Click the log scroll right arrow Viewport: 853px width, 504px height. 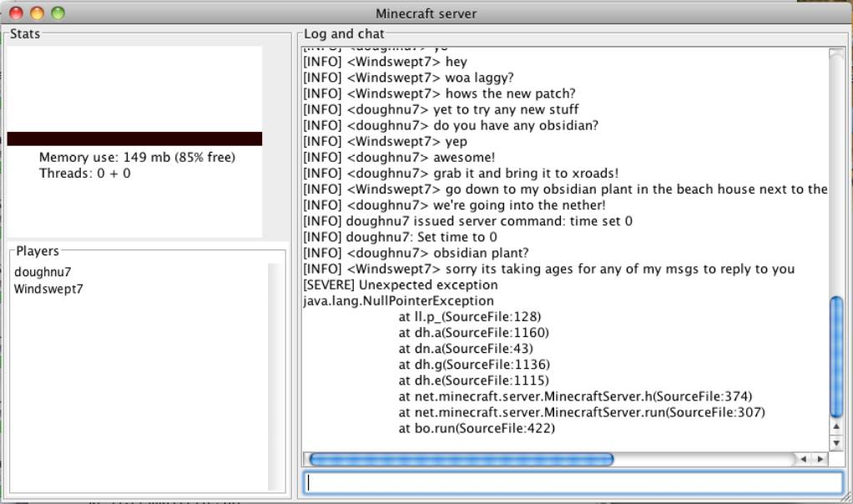(x=820, y=460)
